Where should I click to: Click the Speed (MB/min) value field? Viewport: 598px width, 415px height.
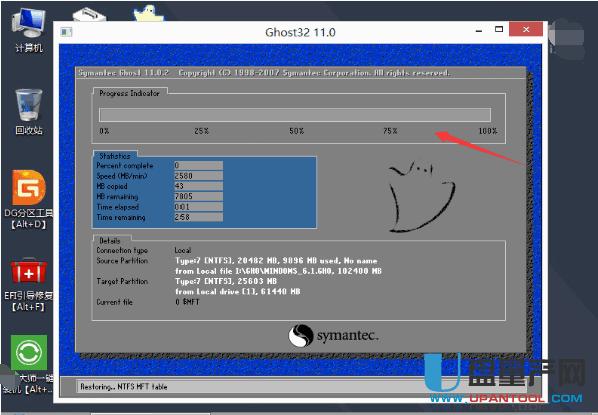coord(198,176)
